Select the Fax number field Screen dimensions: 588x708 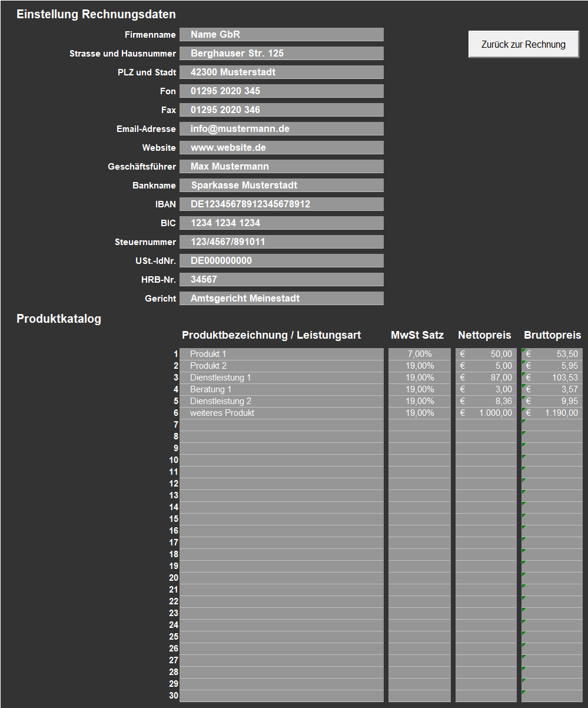[281, 110]
